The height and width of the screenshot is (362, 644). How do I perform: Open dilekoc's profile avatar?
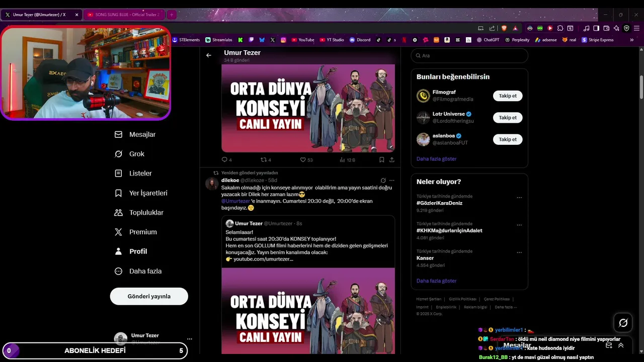(212, 184)
